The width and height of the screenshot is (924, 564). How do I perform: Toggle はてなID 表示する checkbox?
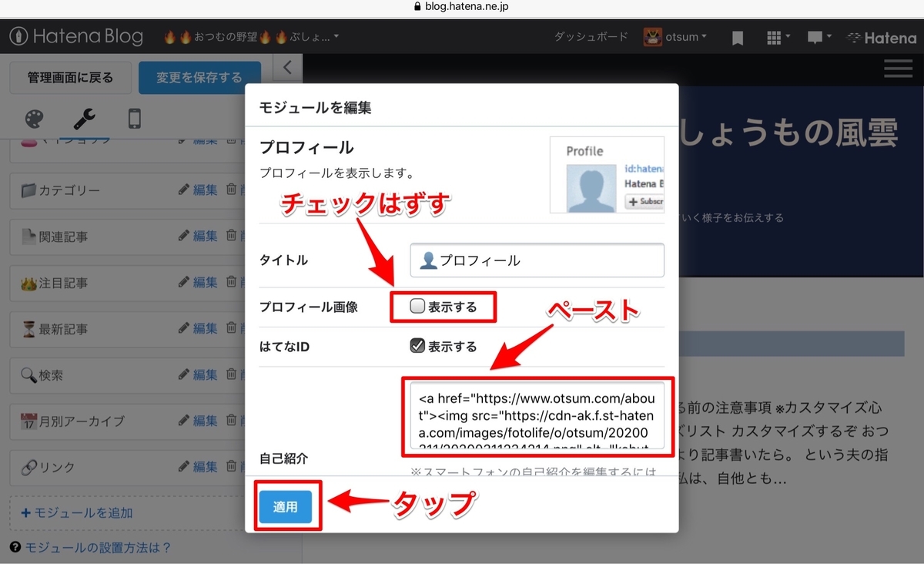pos(417,347)
